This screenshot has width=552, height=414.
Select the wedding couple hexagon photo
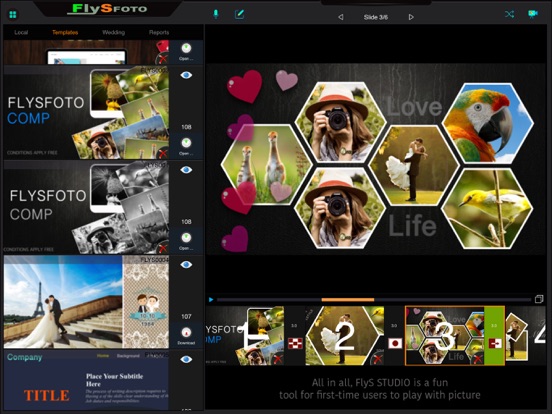point(414,165)
